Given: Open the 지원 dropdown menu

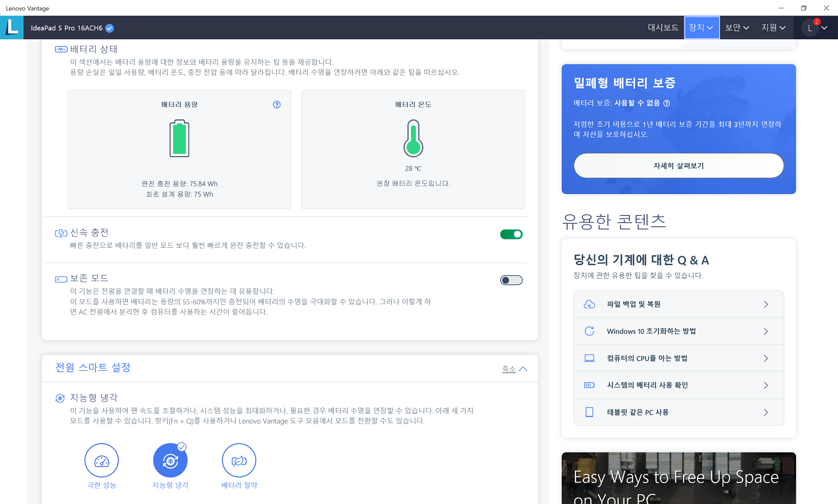Looking at the screenshot, I should (x=773, y=28).
